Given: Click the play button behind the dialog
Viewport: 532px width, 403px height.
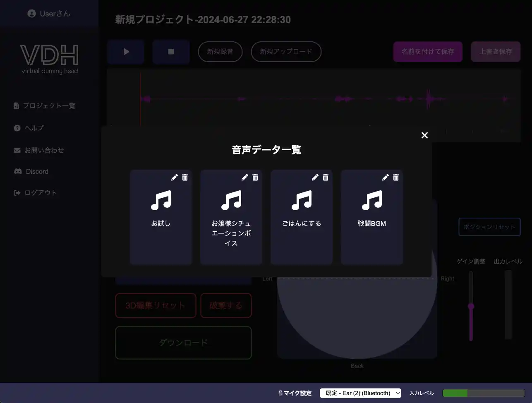Looking at the screenshot, I should point(126,52).
